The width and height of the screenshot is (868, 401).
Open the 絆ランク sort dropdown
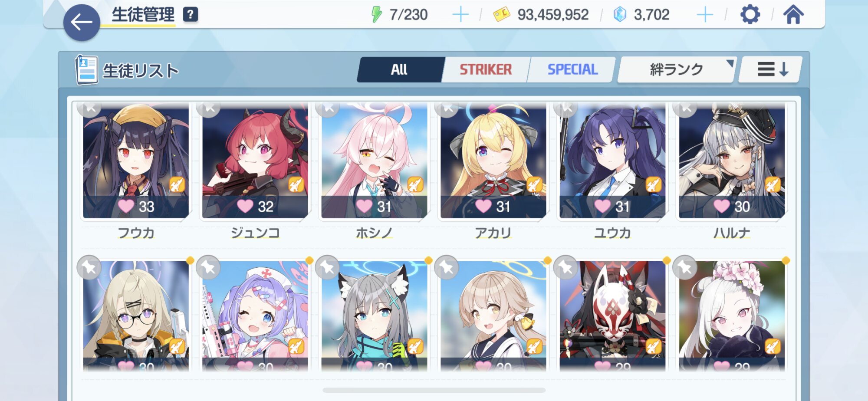point(677,69)
